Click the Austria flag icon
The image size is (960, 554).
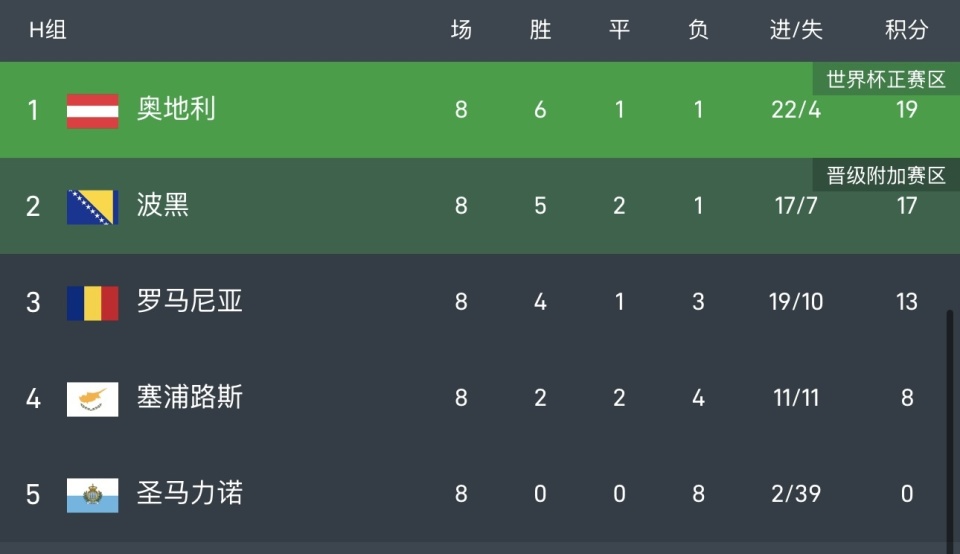92,110
